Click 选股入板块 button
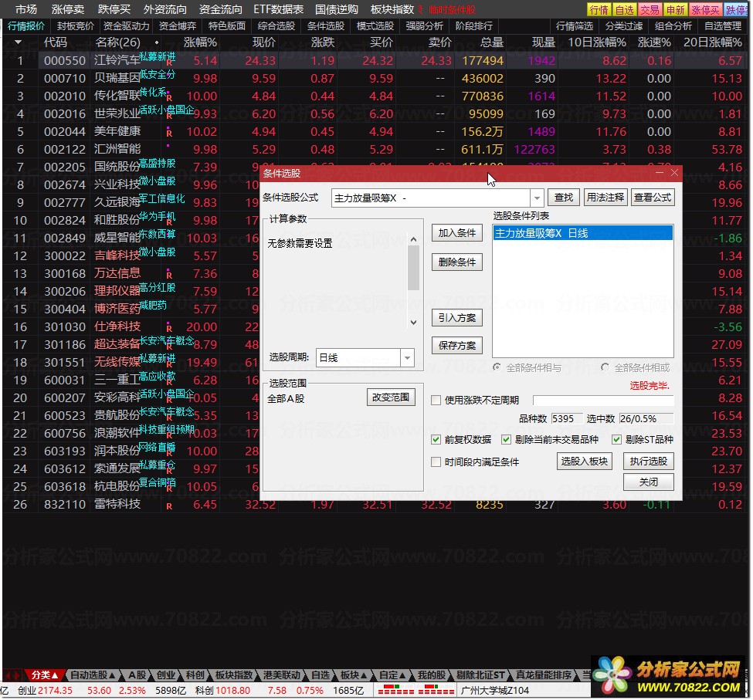The image size is (753, 700). tap(584, 461)
